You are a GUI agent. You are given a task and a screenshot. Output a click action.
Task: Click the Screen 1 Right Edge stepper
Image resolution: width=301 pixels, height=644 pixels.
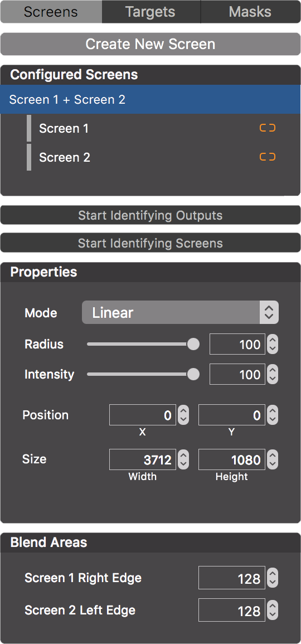pyautogui.click(x=272, y=578)
